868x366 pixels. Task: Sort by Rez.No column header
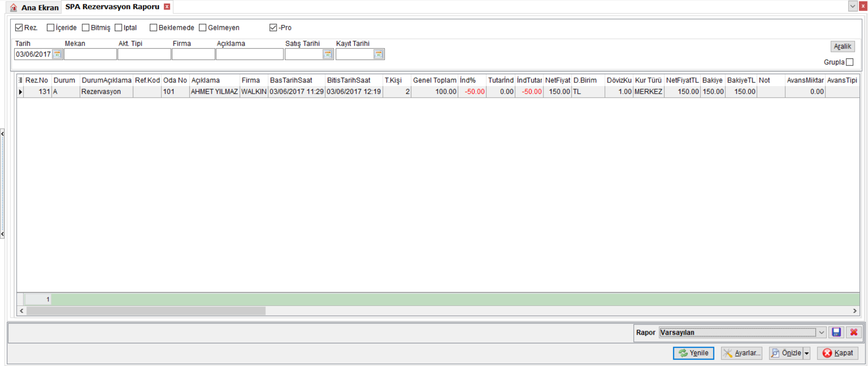pyautogui.click(x=37, y=80)
